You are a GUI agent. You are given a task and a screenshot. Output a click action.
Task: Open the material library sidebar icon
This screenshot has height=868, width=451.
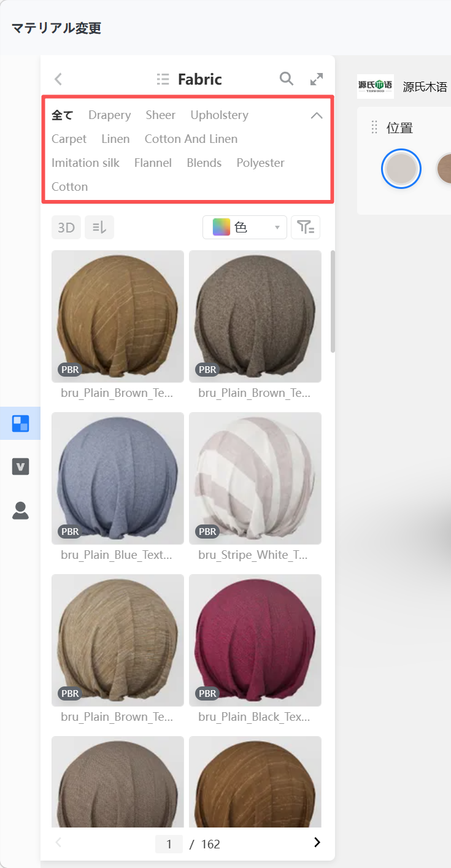click(20, 423)
